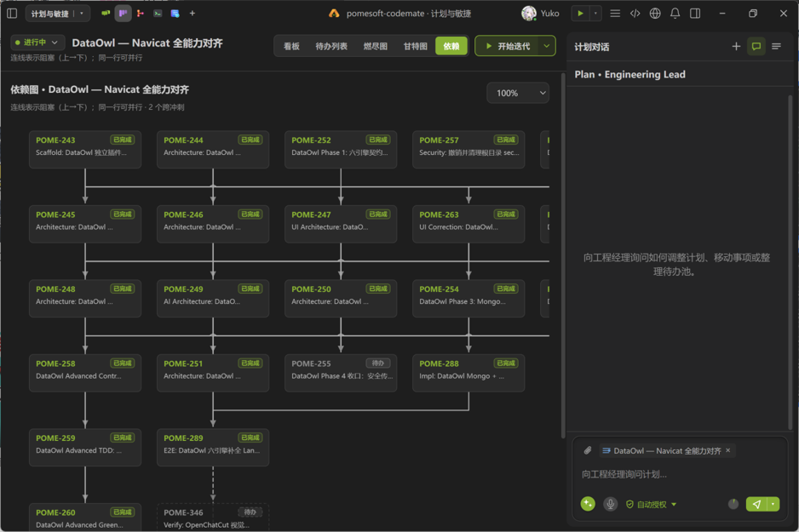This screenshot has height=532, width=799.
Task: Click the POME-250 card ID text
Action: pos(312,289)
